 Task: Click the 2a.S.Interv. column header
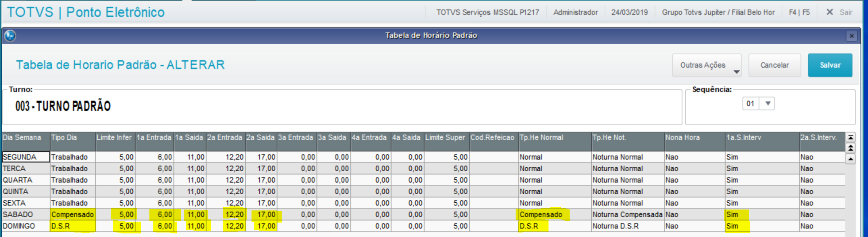pos(822,141)
